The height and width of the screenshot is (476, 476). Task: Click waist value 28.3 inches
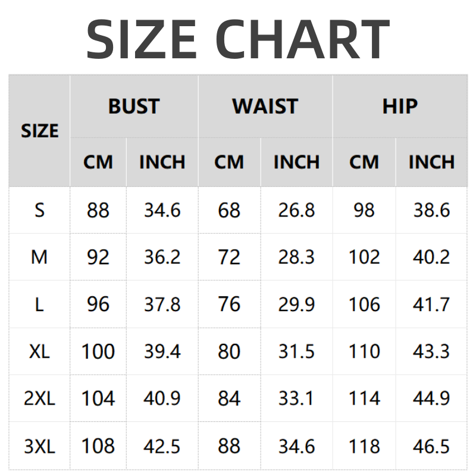click(296, 257)
